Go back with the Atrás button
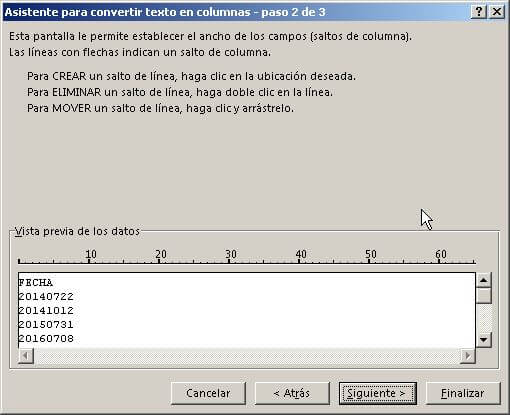 [x=292, y=393]
